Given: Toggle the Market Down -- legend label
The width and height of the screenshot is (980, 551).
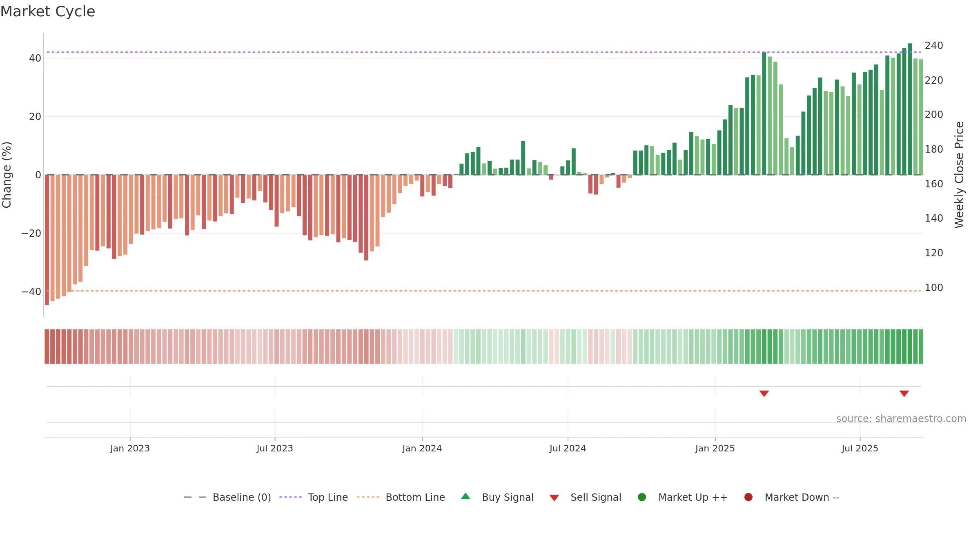Looking at the screenshot, I should [802, 497].
